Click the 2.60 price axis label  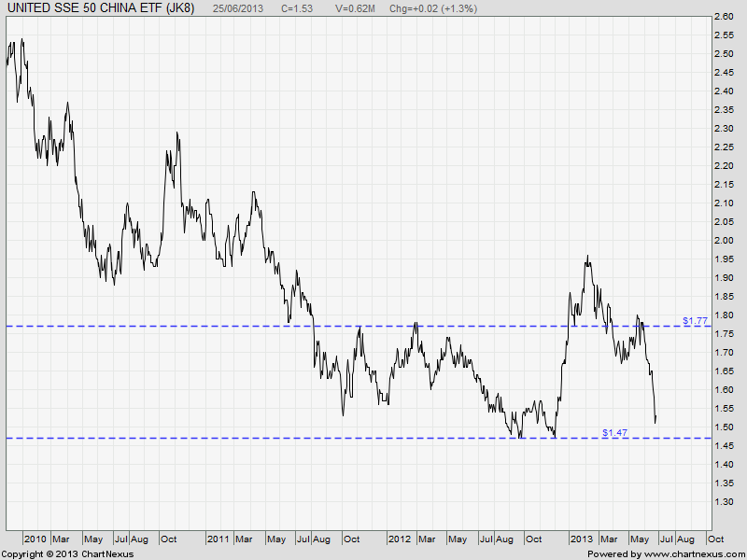pos(724,17)
